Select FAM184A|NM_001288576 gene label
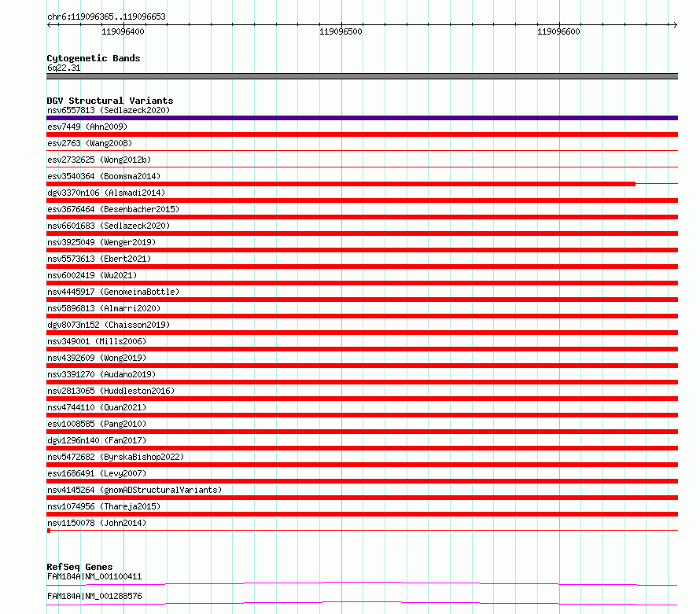 click(94, 596)
